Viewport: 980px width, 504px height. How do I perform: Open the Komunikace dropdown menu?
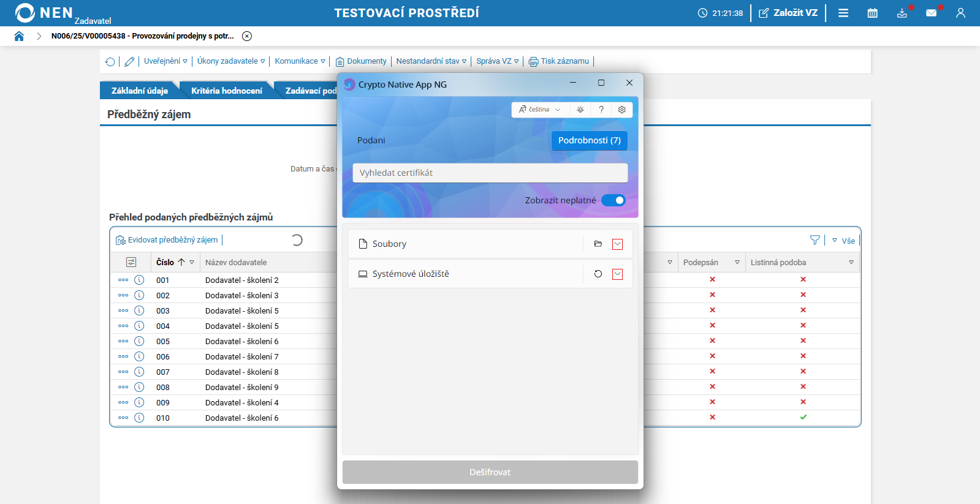click(x=300, y=61)
